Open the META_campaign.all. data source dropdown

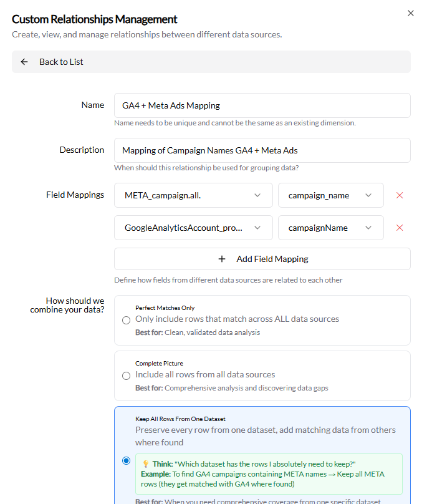tap(193, 195)
